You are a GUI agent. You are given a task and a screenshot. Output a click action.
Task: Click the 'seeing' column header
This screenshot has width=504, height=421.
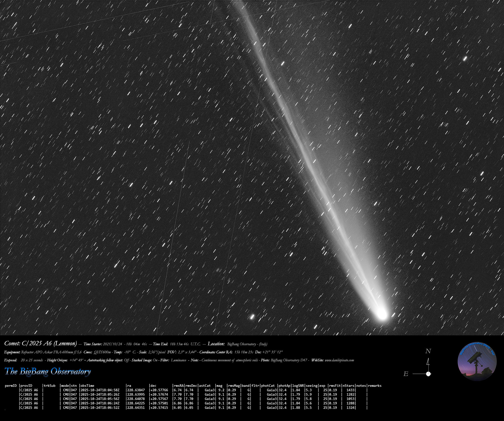[311, 386]
